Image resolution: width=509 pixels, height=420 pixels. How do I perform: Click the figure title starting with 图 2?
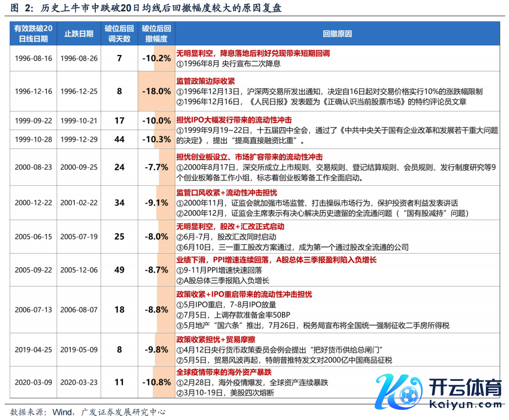click(x=146, y=8)
